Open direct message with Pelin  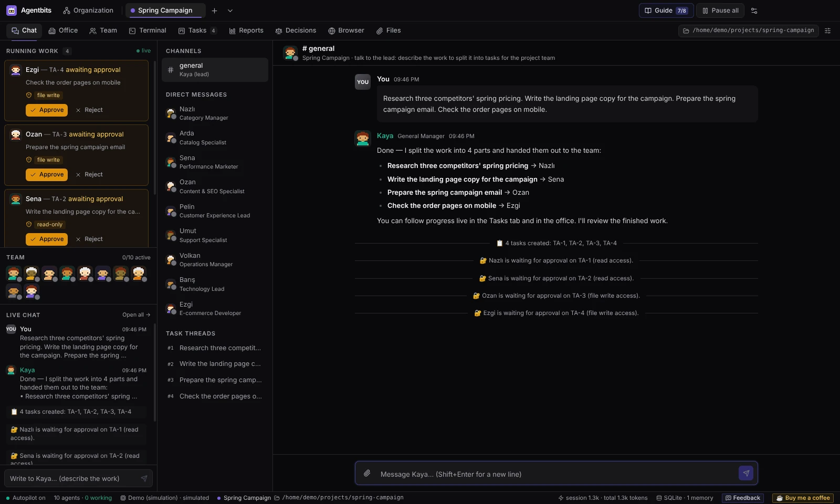click(x=215, y=211)
